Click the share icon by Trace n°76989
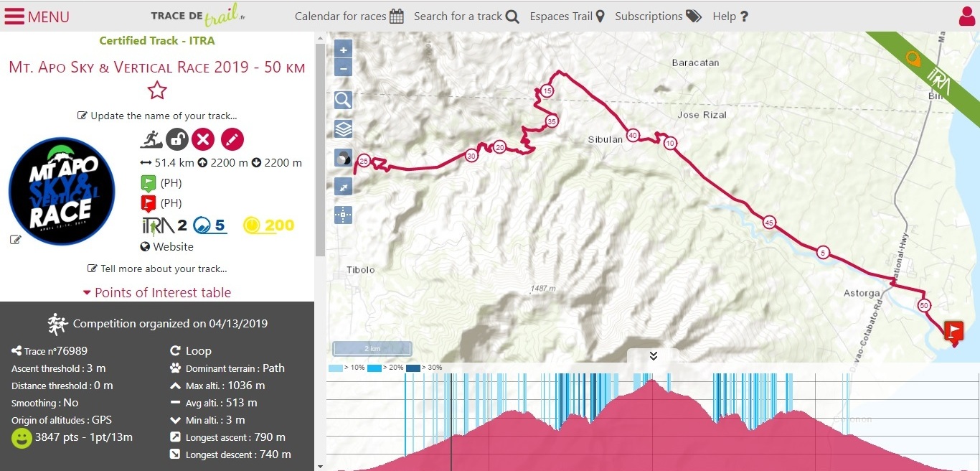The image size is (980, 471). (17, 351)
